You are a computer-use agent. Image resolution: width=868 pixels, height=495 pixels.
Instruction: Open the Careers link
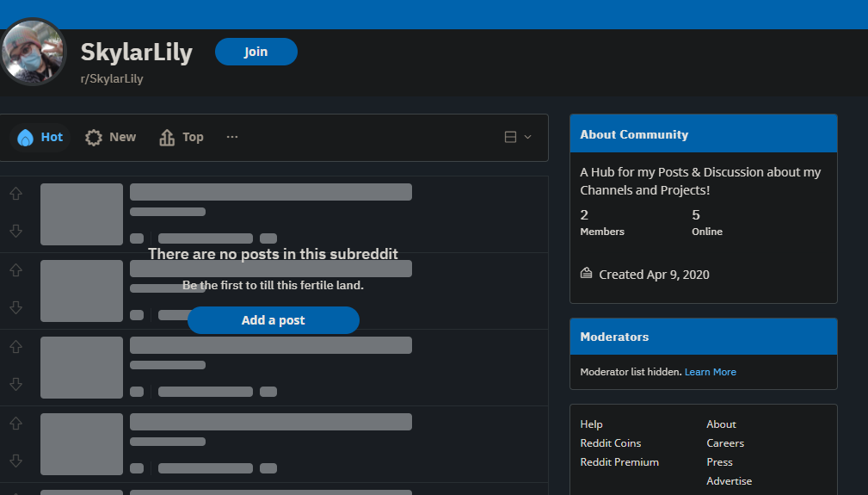[x=725, y=443]
